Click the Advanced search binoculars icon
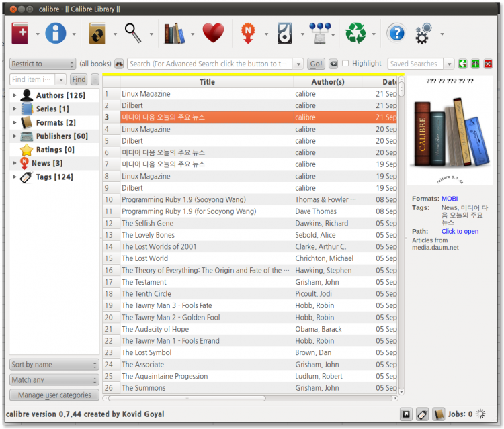The width and height of the screenshot is (504, 429). point(119,64)
